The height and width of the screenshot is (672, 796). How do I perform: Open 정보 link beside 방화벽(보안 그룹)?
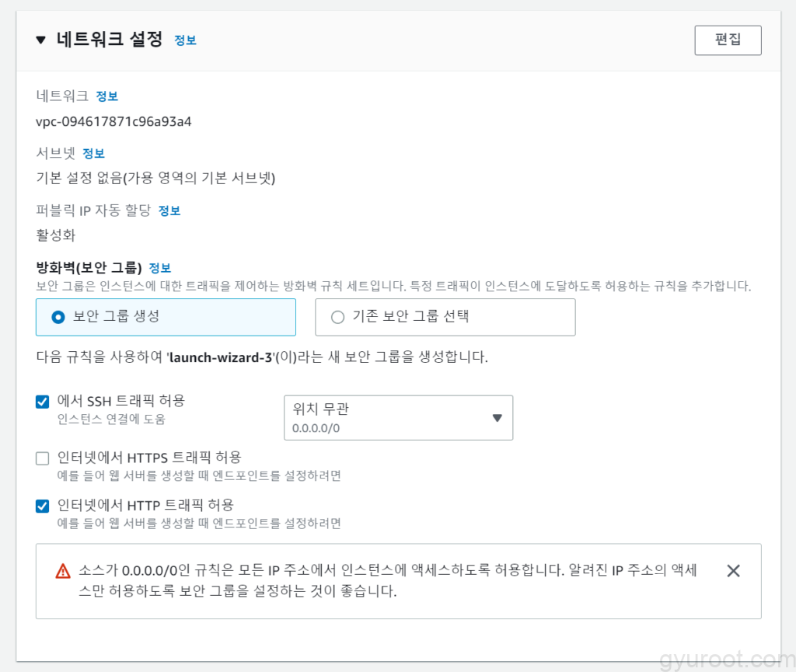point(159,268)
